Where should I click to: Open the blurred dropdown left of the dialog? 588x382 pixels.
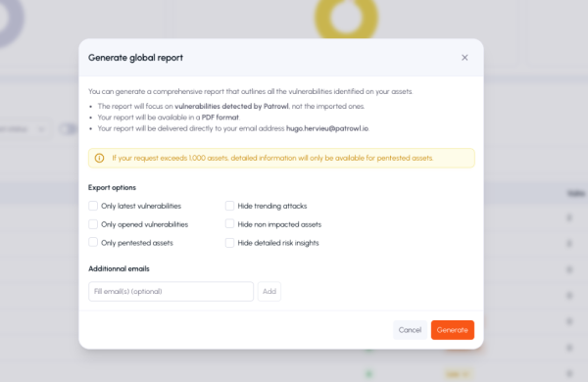click(x=24, y=129)
